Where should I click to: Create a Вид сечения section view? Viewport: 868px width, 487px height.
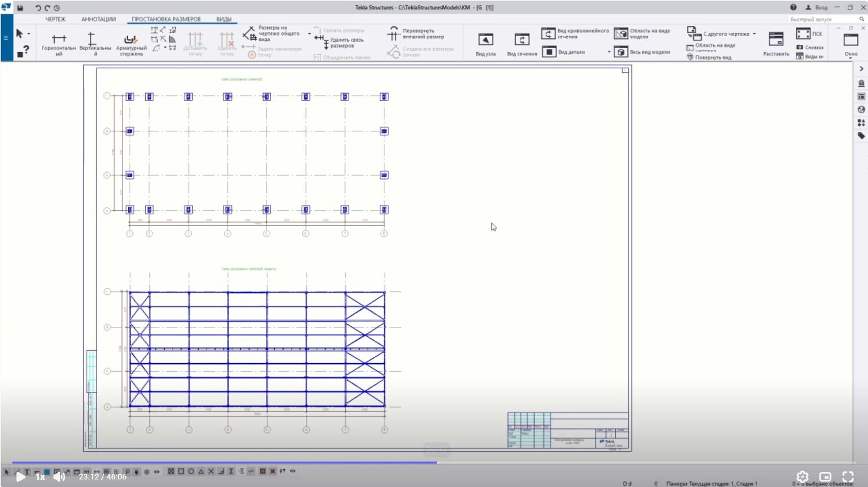coord(522,44)
